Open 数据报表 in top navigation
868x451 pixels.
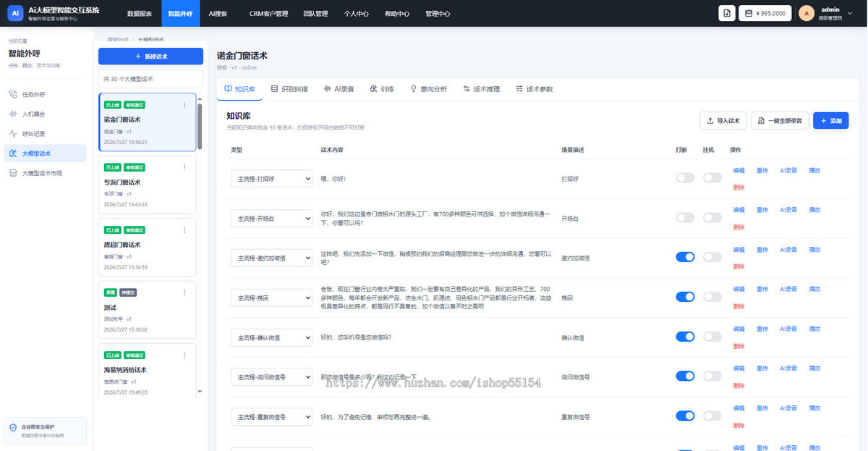139,14
